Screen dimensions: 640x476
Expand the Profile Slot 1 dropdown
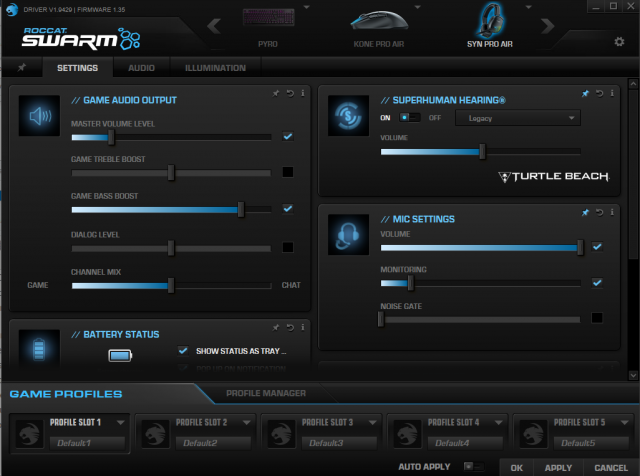click(x=119, y=422)
